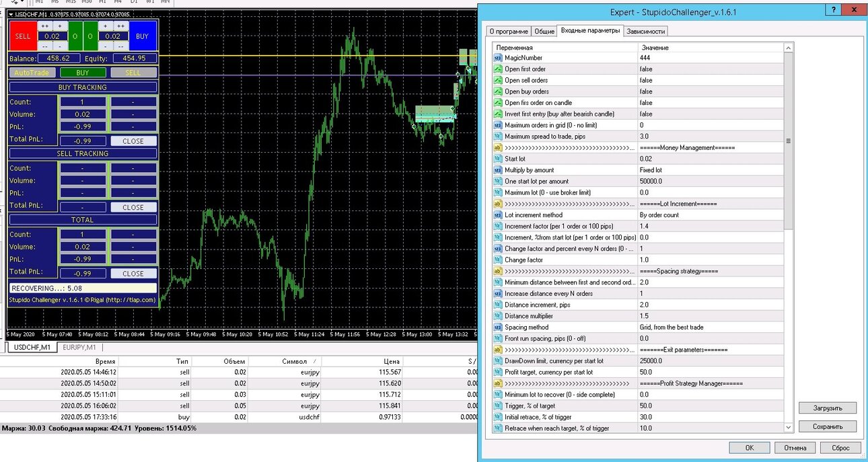The height and width of the screenshot is (462, 868).
Task: Click the icon of Increment factor row
Action: point(498,226)
